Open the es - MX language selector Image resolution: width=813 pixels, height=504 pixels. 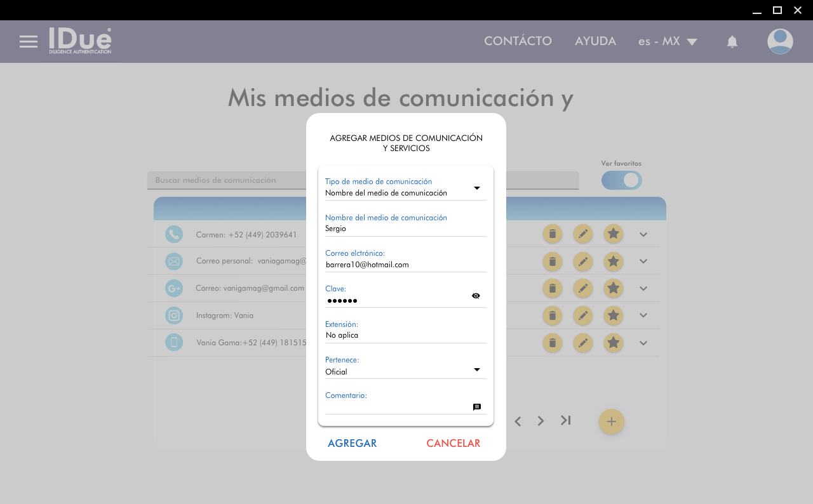coord(668,42)
